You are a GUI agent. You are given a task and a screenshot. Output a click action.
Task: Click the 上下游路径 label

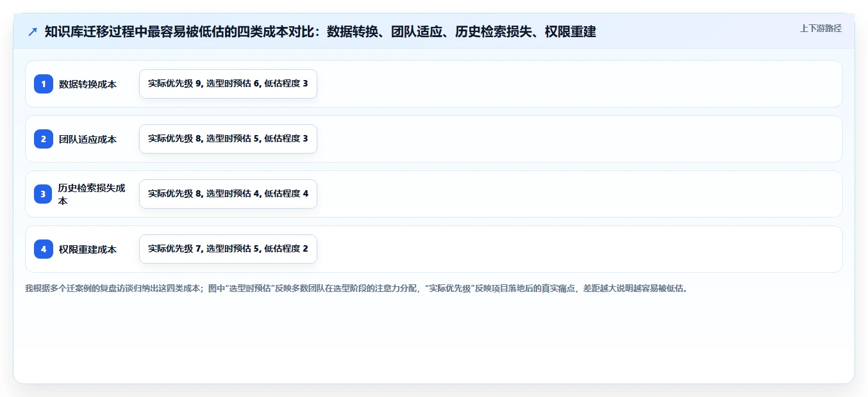[x=821, y=29]
